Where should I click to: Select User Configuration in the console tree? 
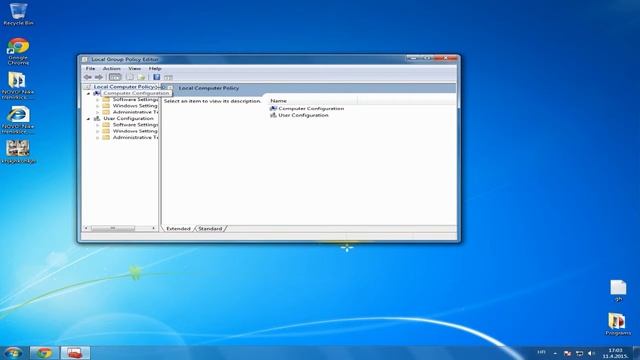[x=128, y=118]
